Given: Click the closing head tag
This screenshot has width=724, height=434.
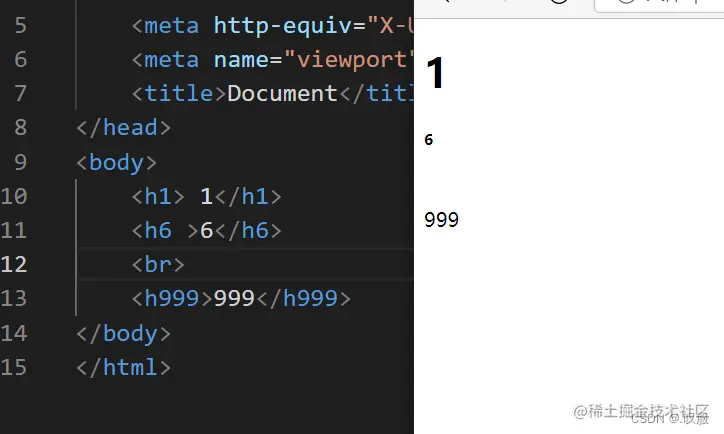Looking at the screenshot, I should point(123,128).
